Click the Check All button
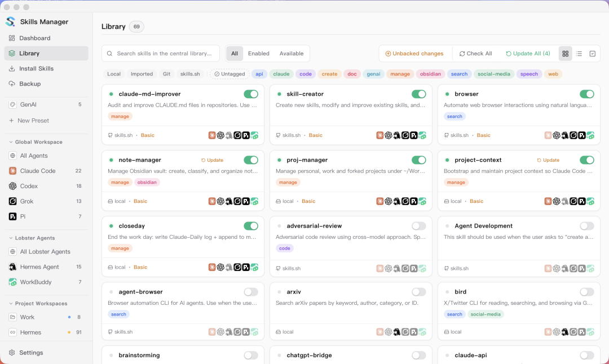The height and width of the screenshot is (364, 609). pos(476,54)
